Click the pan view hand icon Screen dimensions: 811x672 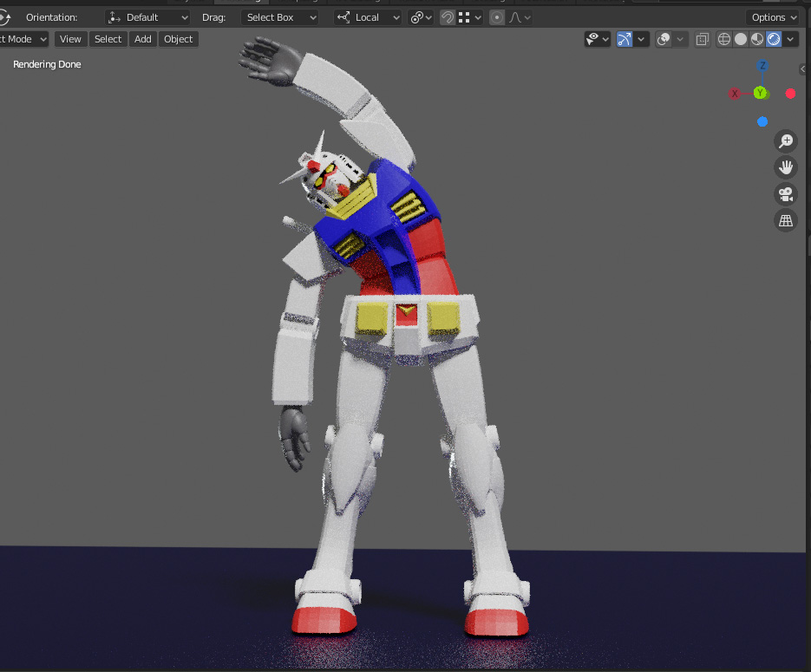pos(786,167)
